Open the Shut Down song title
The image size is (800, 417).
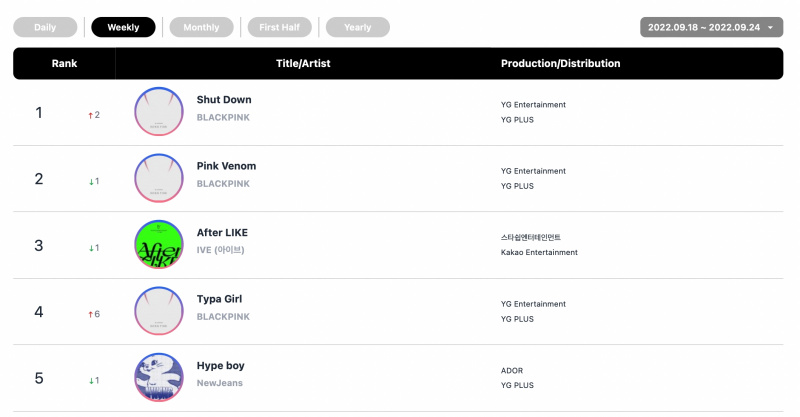point(224,100)
